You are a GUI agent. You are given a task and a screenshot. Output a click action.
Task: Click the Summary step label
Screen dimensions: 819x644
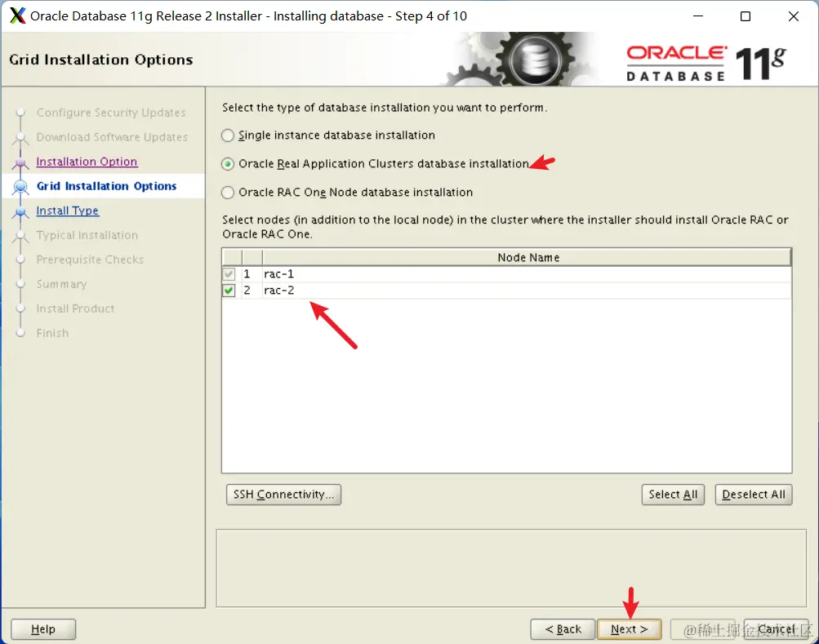61,285
